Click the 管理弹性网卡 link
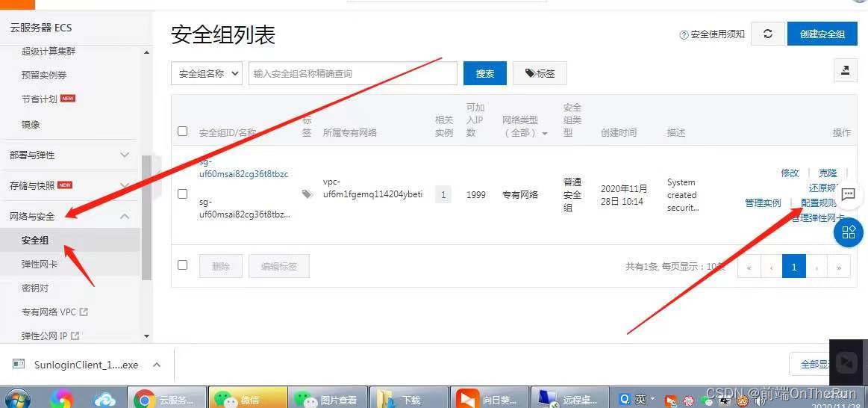Image resolution: width=868 pixels, height=408 pixels. click(x=818, y=218)
